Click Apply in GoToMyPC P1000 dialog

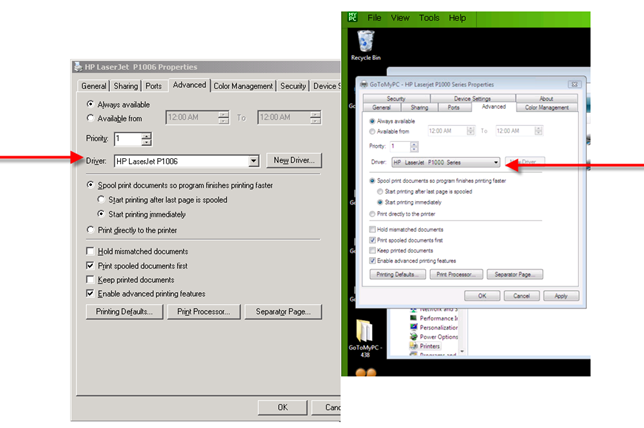(561, 296)
